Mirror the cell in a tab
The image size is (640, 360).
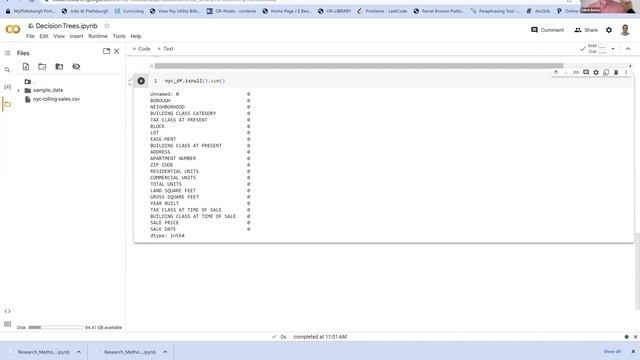pos(606,72)
